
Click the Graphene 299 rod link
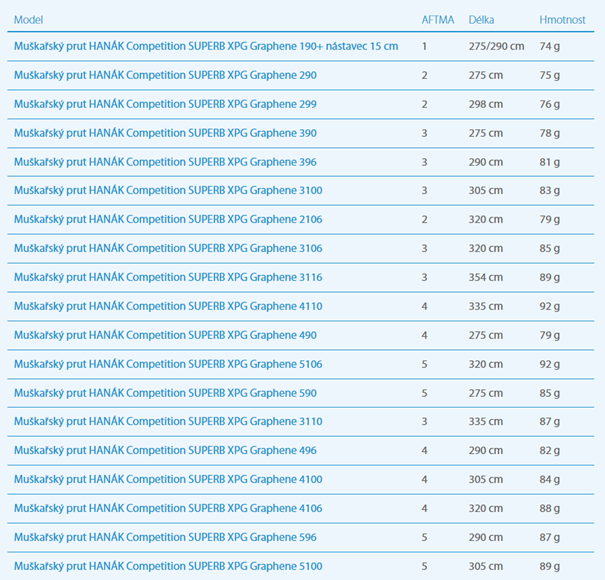(165, 104)
